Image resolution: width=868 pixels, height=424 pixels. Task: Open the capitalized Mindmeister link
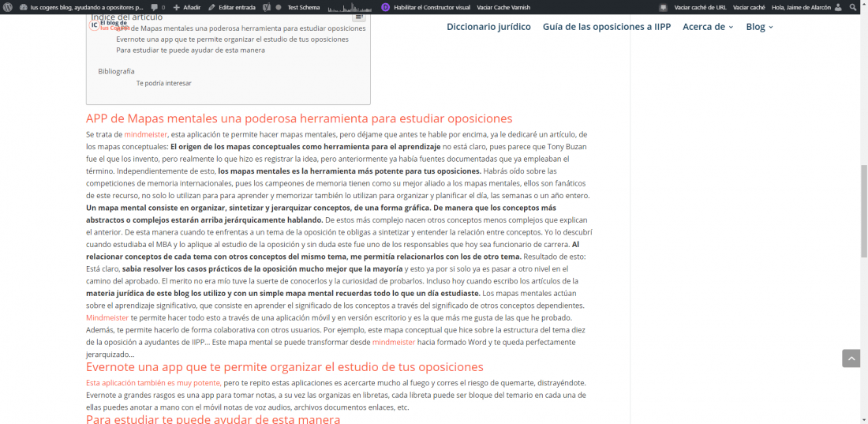pos(107,317)
